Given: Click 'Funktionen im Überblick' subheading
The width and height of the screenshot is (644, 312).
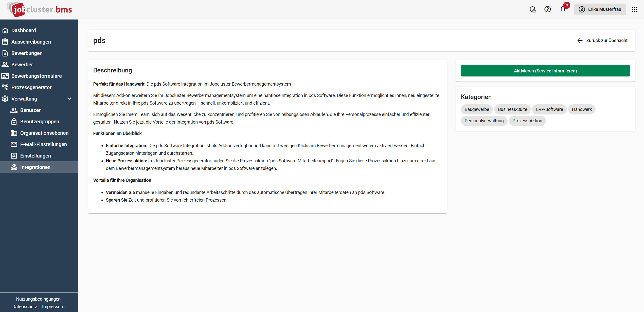Looking at the screenshot, I should pos(117,133).
